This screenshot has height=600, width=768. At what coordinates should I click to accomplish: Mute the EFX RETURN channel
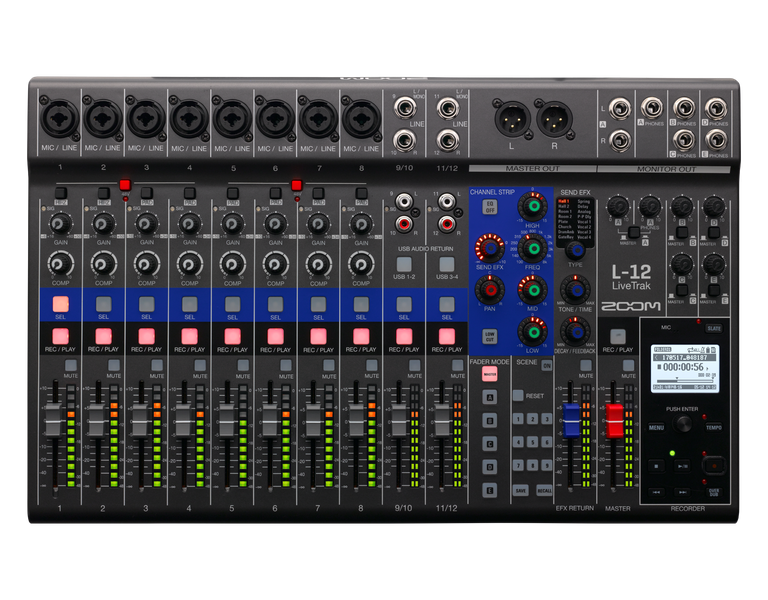[x=586, y=365]
